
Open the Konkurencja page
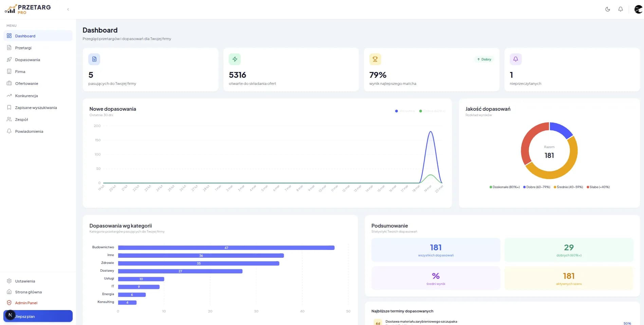click(26, 95)
